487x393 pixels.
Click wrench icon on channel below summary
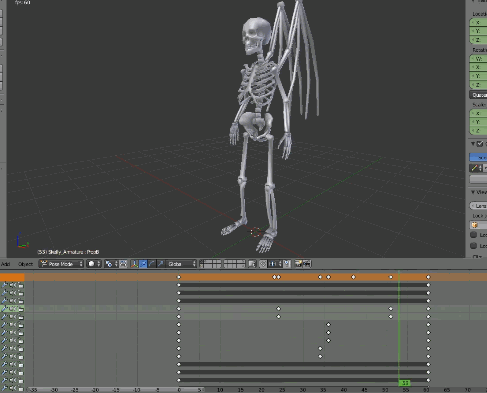4,285
